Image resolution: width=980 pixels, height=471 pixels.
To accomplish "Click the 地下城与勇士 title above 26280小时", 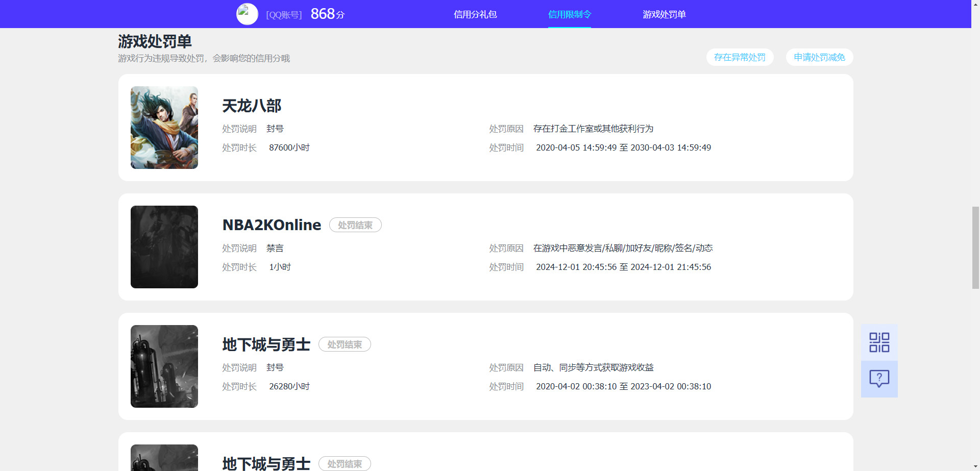I will pos(266,344).
